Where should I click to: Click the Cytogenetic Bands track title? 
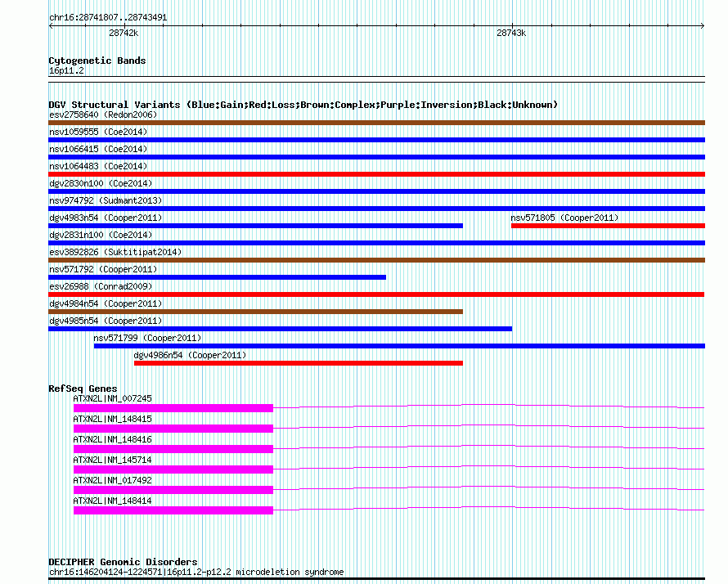coord(97,61)
